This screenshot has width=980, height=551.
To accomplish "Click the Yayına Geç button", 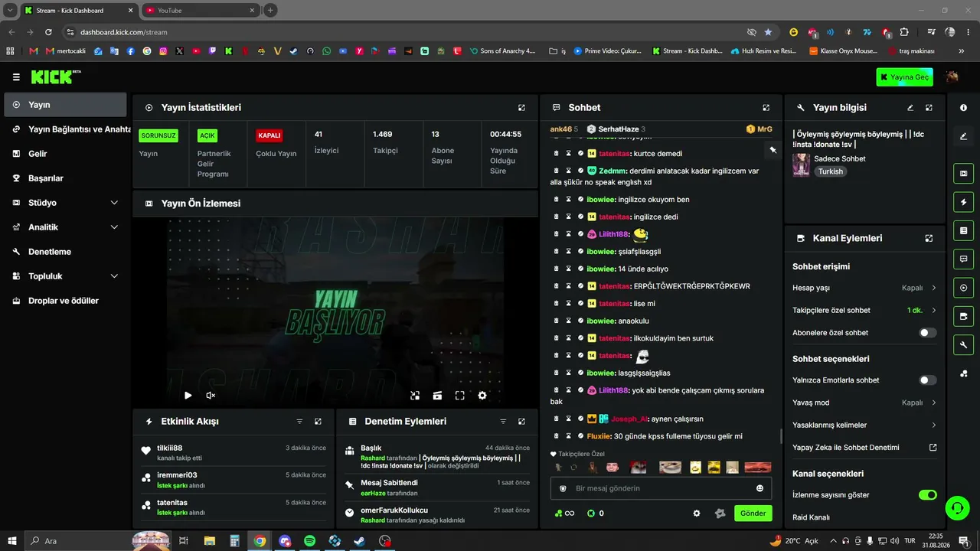I will coord(904,77).
